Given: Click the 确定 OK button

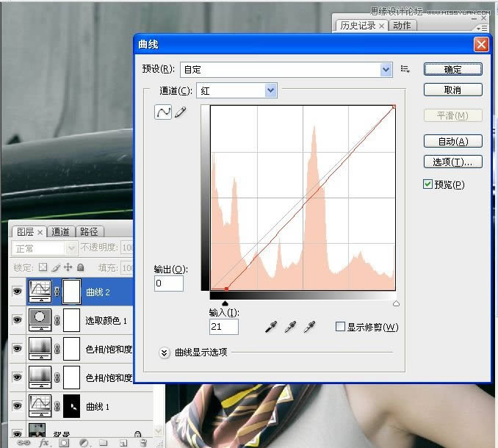Looking at the screenshot, I should pos(452,69).
